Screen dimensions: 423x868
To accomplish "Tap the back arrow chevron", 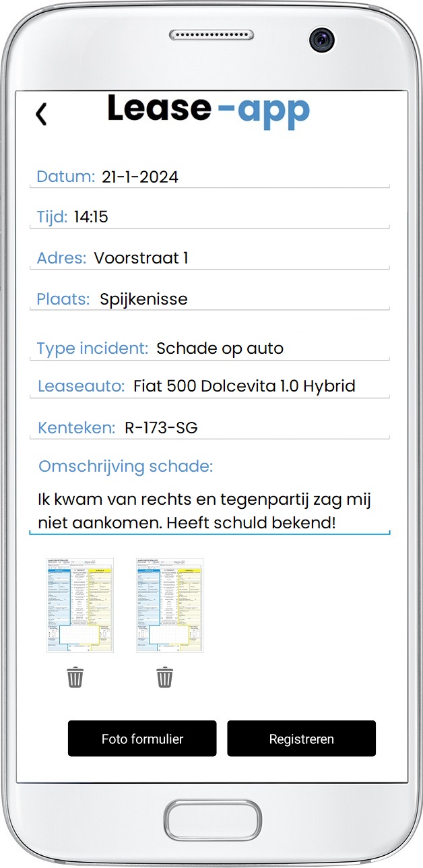I will click(x=42, y=114).
